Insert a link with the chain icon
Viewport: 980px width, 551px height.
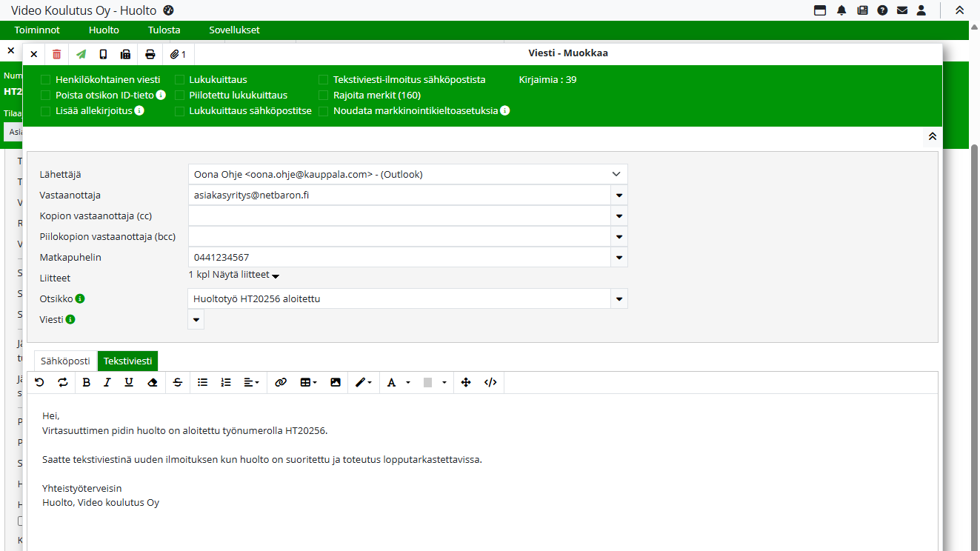[x=281, y=382]
